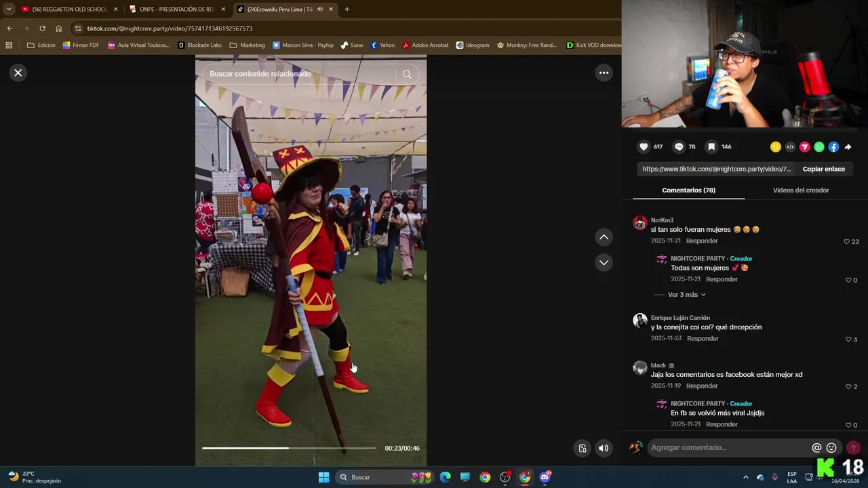Switch to REGGAETON OLD SCHOOL browser tab
Image resolution: width=868 pixels, height=488 pixels.
pyautogui.click(x=69, y=9)
